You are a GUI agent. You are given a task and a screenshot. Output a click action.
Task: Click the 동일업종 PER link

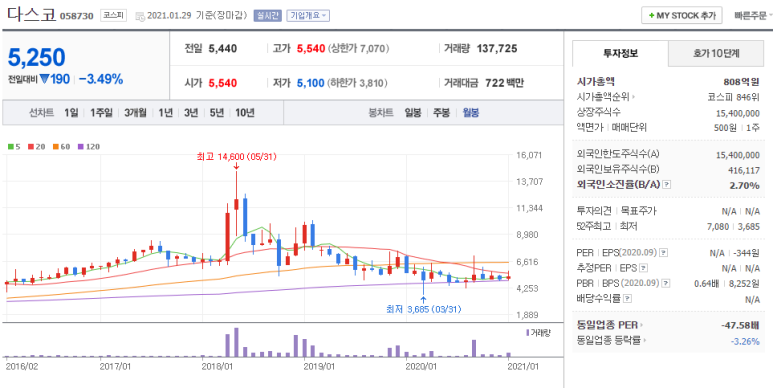609,325
